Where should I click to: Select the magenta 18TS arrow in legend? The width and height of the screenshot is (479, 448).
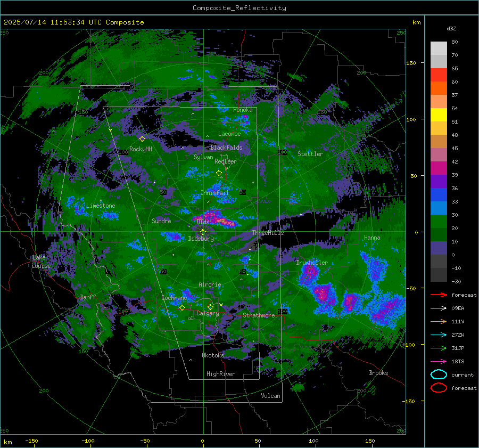(439, 361)
